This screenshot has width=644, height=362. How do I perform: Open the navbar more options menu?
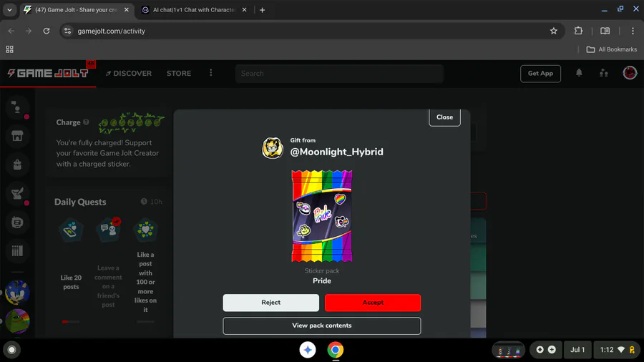pos(210,73)
